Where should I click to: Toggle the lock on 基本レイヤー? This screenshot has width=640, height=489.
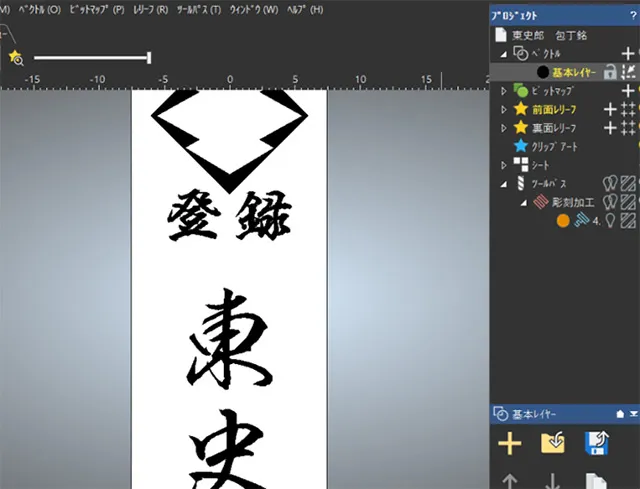[x=609, y=72]
